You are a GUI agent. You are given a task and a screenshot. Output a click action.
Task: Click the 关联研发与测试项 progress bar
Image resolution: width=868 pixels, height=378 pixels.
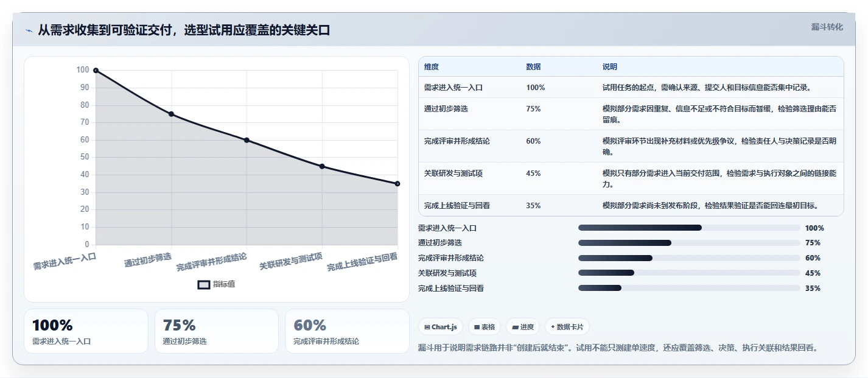click(689, 273)
